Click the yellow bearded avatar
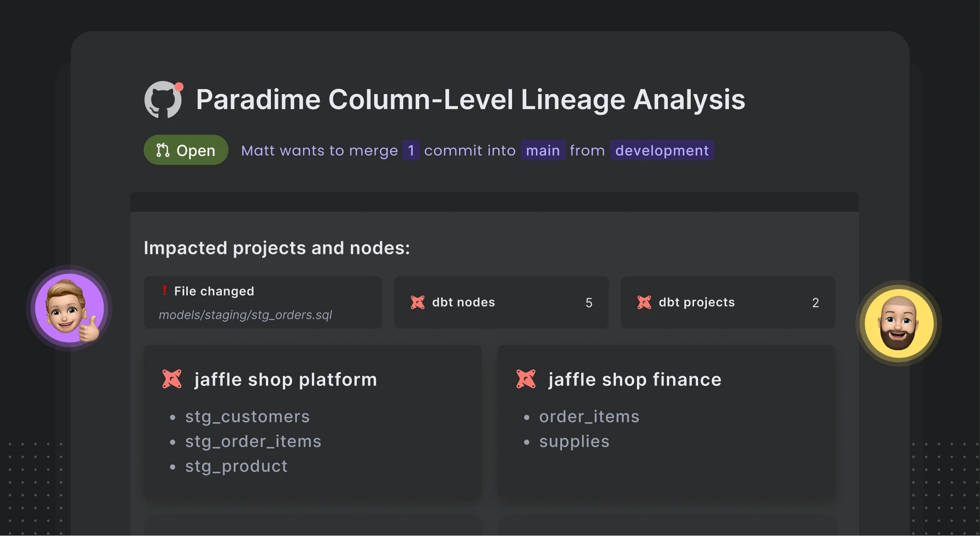The image size is (980, 536). pos(898,323)
